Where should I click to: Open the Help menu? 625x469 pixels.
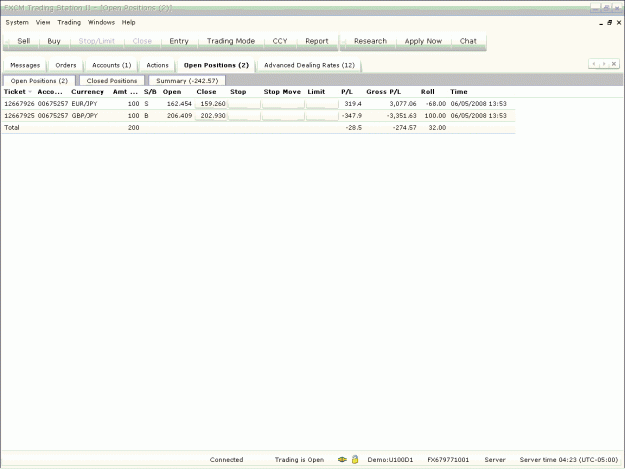(x=128, y=22)
